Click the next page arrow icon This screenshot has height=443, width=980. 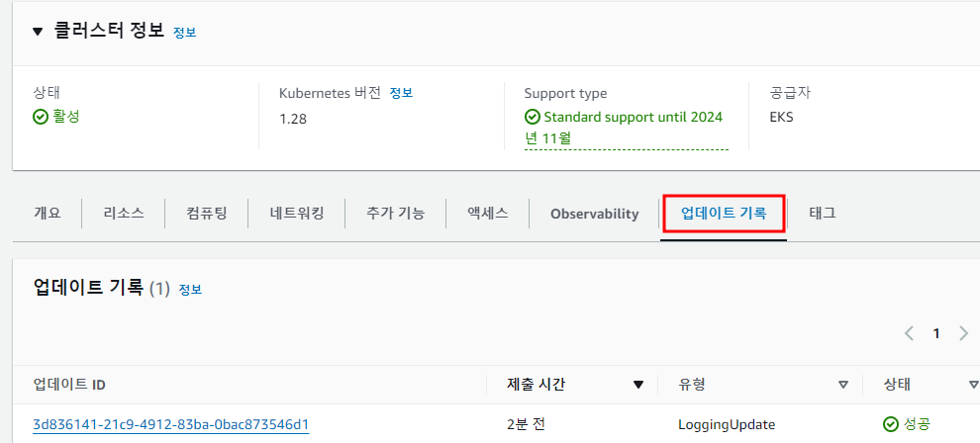(x=963, y=333)
